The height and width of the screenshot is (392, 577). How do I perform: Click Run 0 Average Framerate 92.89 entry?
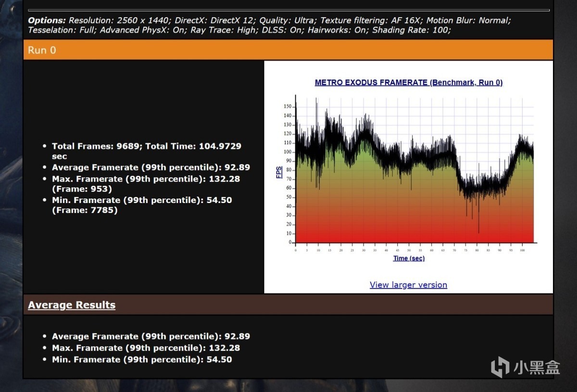151,167
